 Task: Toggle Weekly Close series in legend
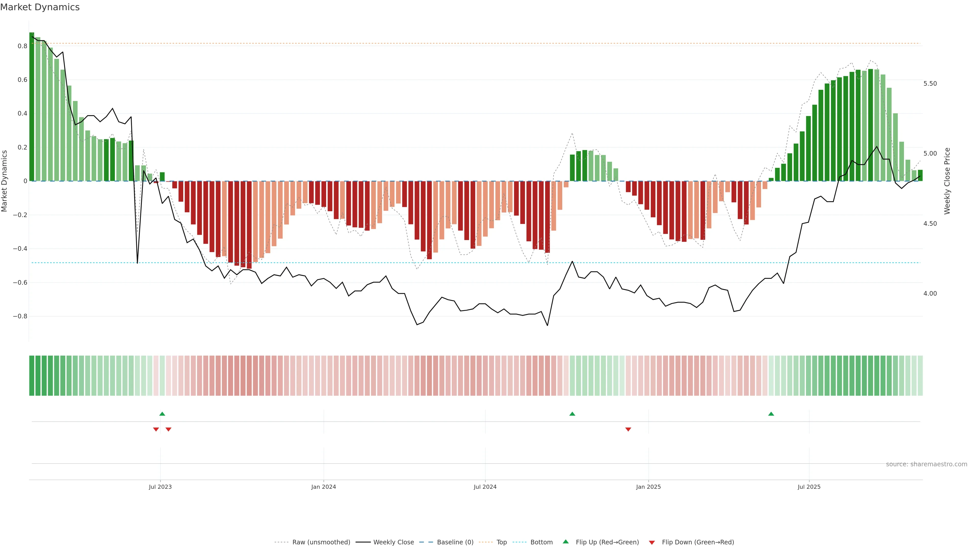(x=393, y=542)
